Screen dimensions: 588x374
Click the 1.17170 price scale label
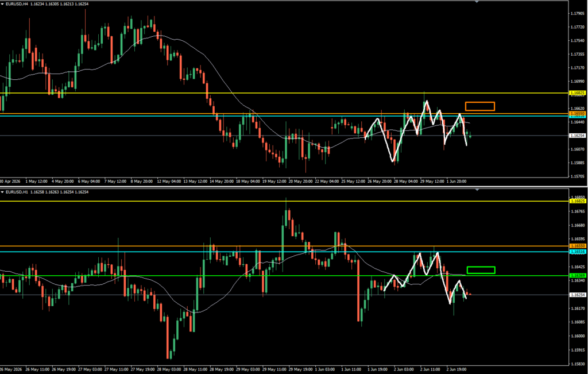(578, 68)
